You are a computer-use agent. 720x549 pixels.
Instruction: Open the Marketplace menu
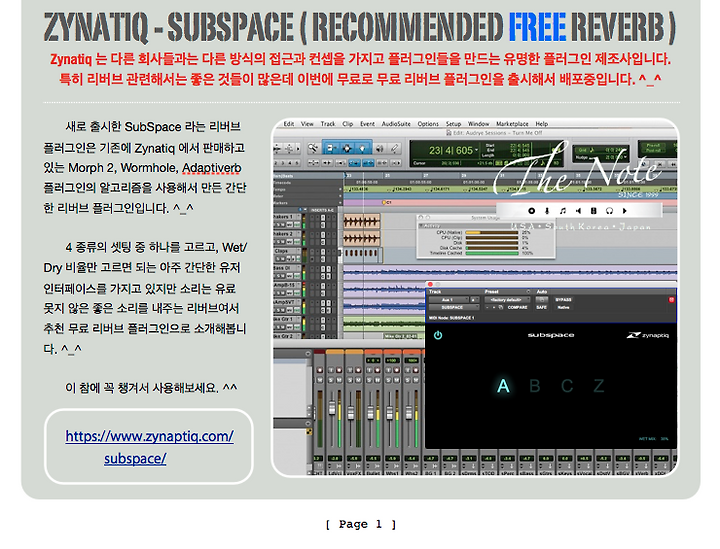(512, 123)
